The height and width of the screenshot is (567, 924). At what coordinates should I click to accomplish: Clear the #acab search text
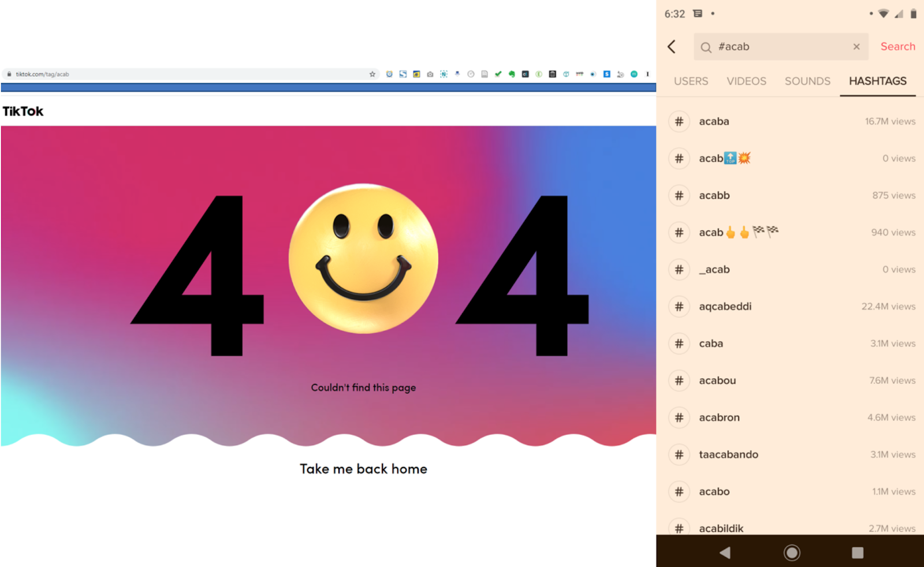point(856,47)
